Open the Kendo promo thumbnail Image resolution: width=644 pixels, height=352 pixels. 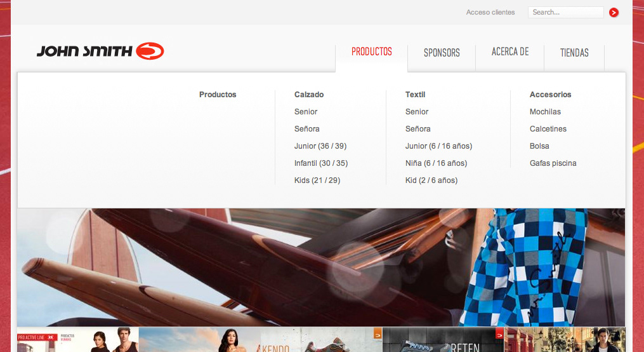click(x=260, y=340)
